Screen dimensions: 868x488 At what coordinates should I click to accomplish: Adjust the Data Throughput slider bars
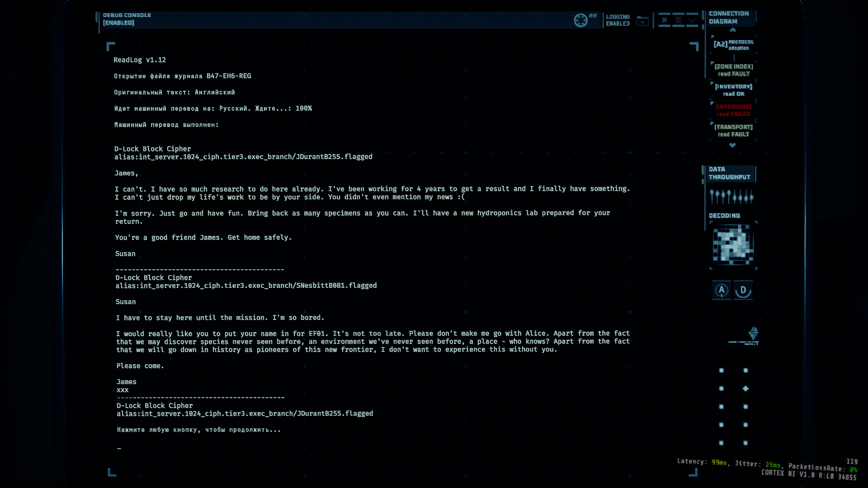[x=731, y=197]
